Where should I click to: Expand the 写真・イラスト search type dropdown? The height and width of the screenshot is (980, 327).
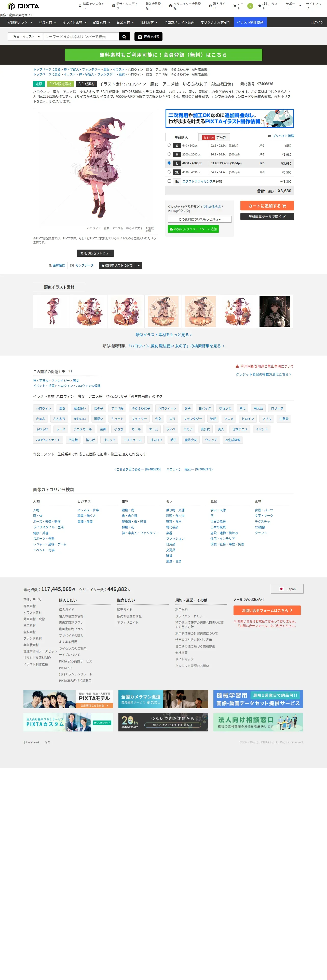[x=25, y=37]
